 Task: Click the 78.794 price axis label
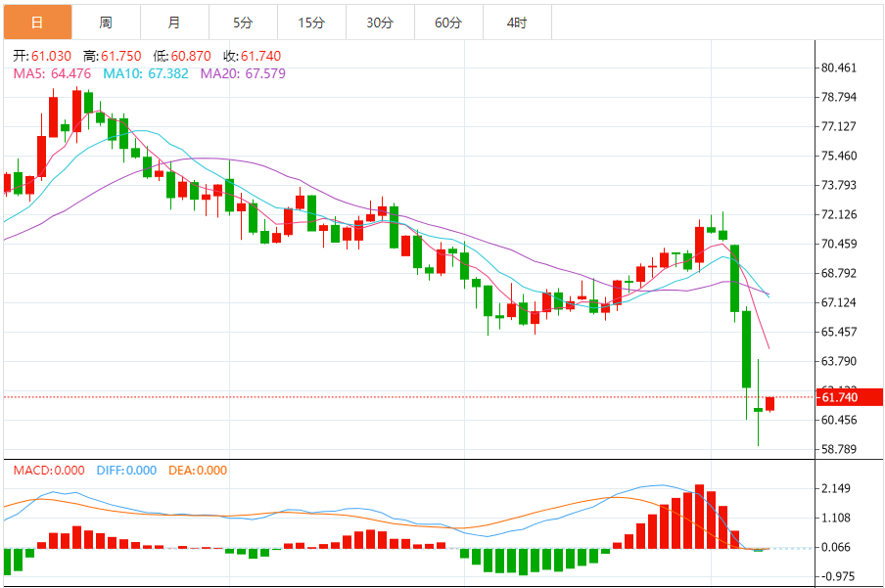tap(839, 97)
